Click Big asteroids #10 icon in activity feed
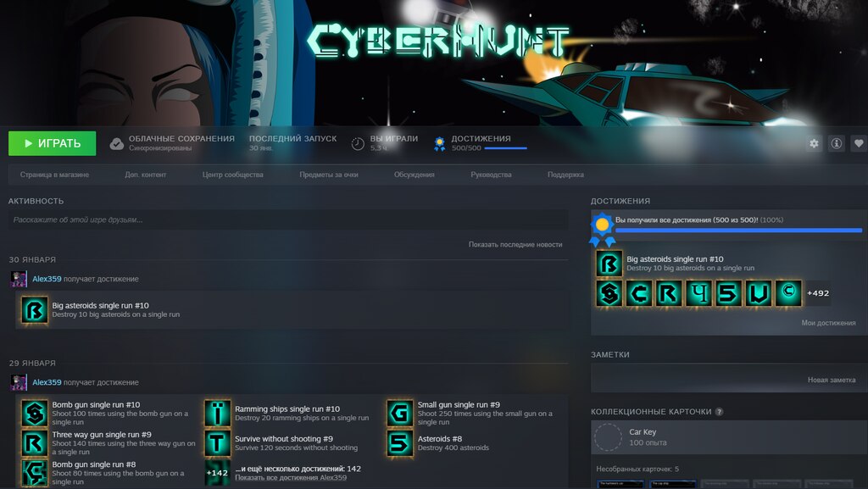868x489 pixels. coord(34,310)
